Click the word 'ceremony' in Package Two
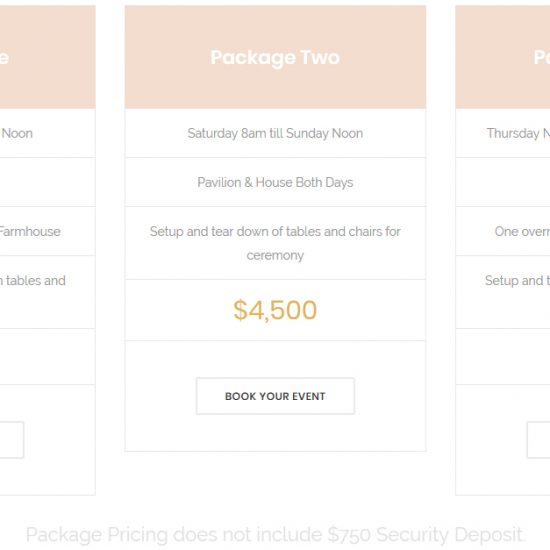Image resolution: width=550 pixels, height=550 pixels. [275, 255]
